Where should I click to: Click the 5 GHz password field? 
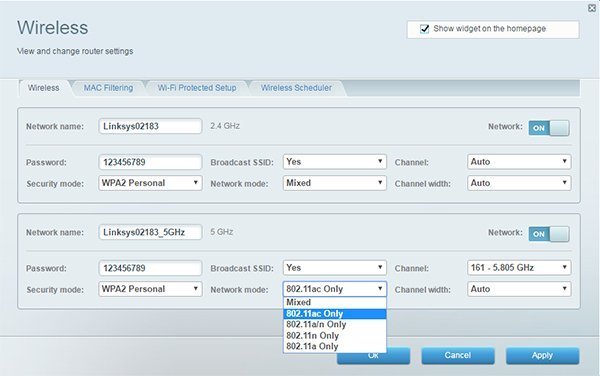[150, 268]
